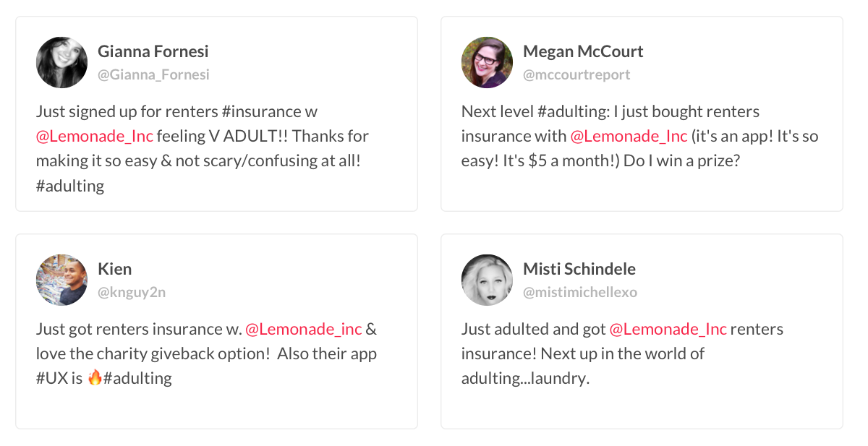The image size is (868, 446).
Task: Click Gianna Fornesi's profile avatar
Action: [61, 63]
